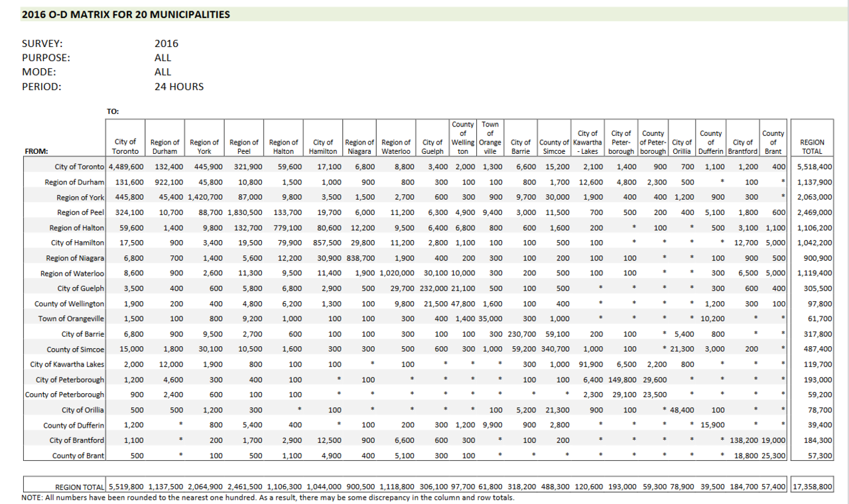Click the "REGION TOTAL" column header
This screenshot has height=504, width=849.
(x=812, y=147)
